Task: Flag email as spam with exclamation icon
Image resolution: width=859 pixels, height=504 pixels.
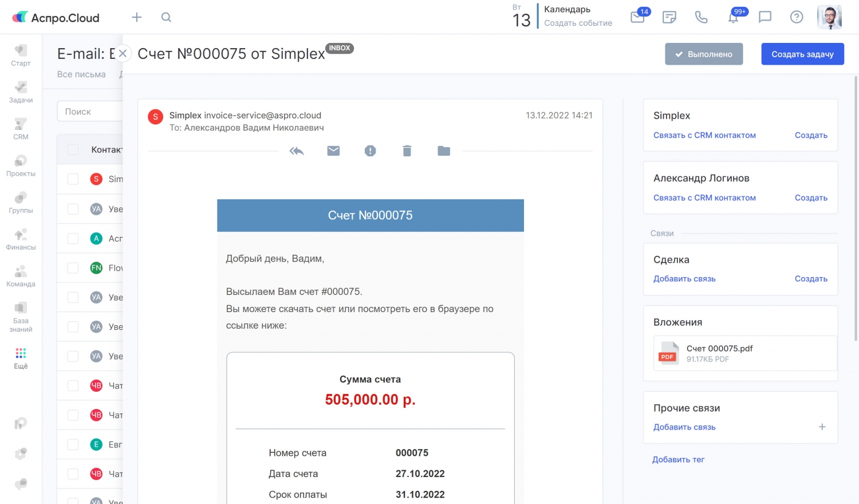Action: pos(370,151)
